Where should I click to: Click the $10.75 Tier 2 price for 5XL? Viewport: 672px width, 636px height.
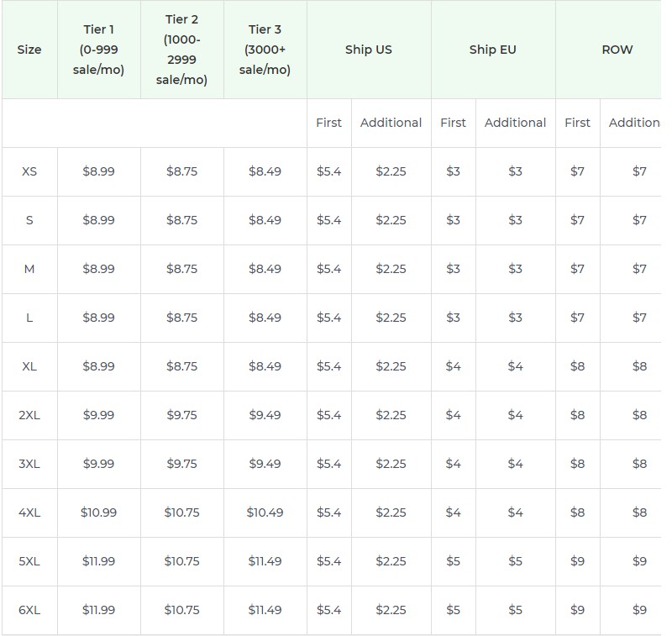coord(181,562)
